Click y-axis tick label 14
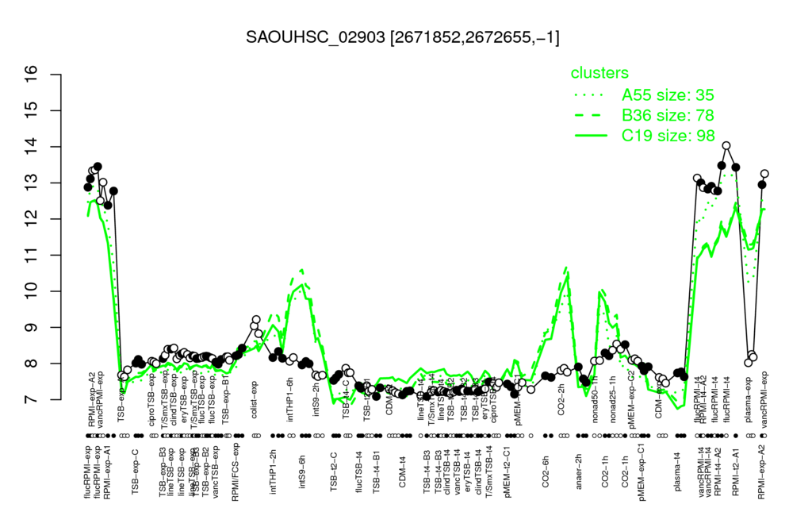 pos(32,147)
